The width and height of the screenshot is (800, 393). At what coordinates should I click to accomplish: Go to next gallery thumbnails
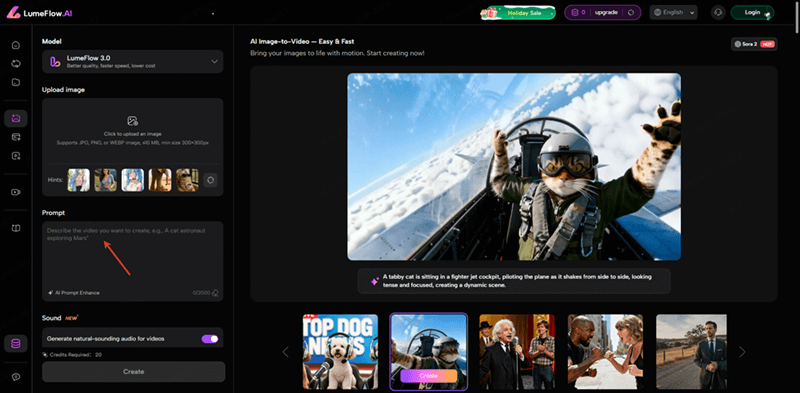click(x=742, y=352)
